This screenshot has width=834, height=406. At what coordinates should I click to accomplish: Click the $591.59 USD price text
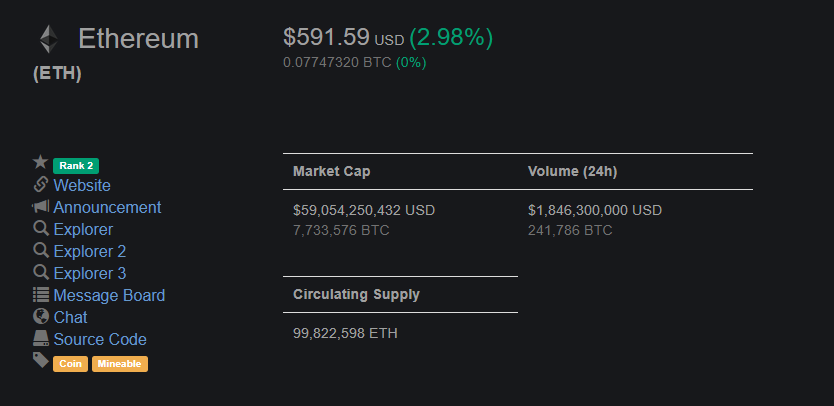coord(344,37)
